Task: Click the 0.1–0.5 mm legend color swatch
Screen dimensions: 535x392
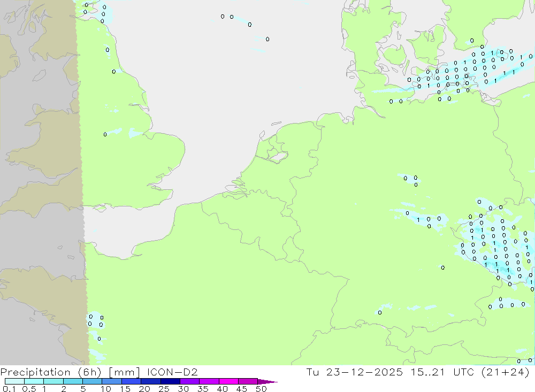Action: [14, 381]
